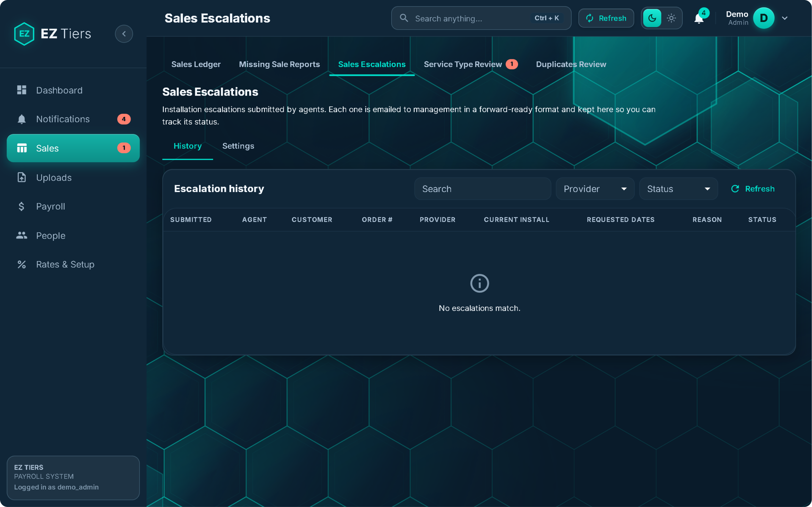Image resolution: width=812 pixels, height=507 pixels.
Task: Expand the Demo Admin account menu chevron
Action: tap(784, 18)
